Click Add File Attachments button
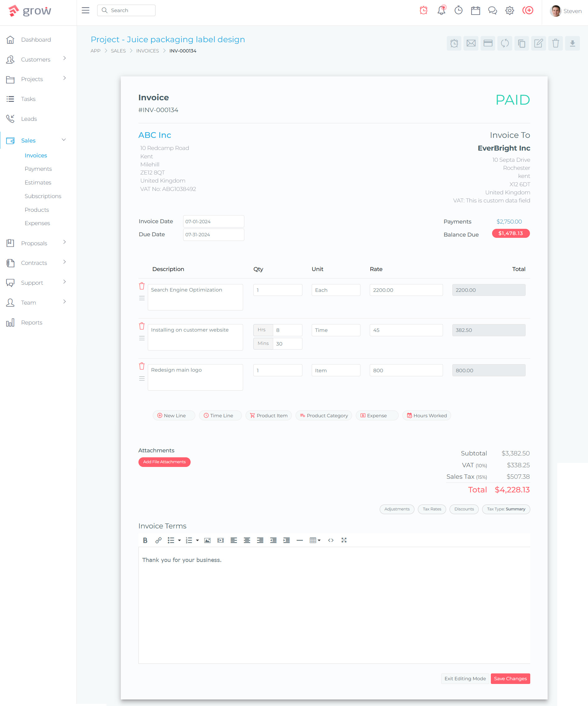The image size is (588, 706). point(164,462)
